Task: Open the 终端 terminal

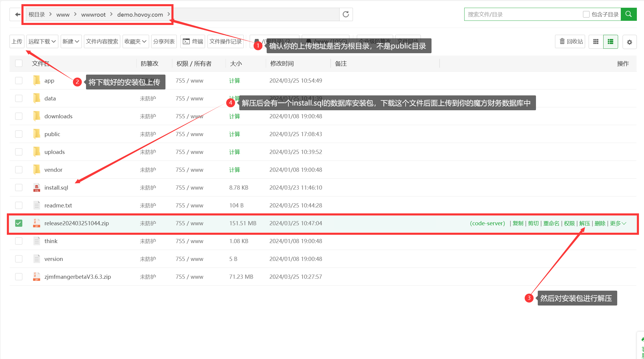Action: click(193, 41)
